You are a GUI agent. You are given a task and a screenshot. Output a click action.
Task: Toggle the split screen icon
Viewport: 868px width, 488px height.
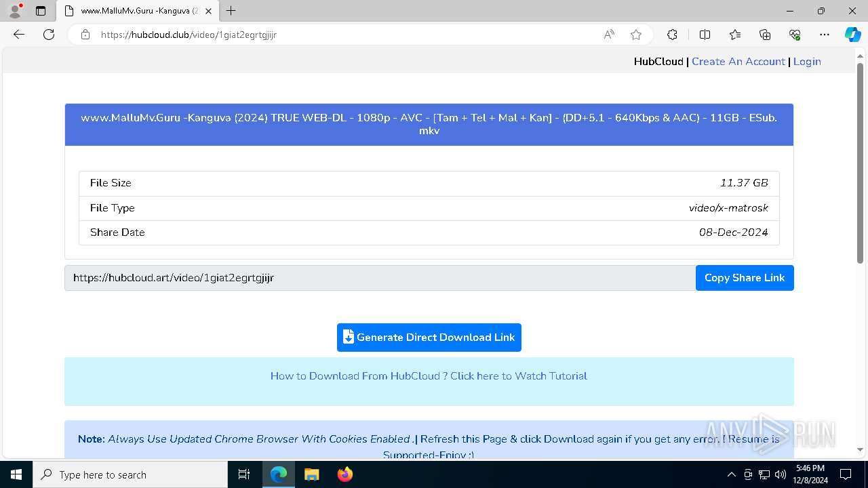pyautogui.click(x=705, y=35)
